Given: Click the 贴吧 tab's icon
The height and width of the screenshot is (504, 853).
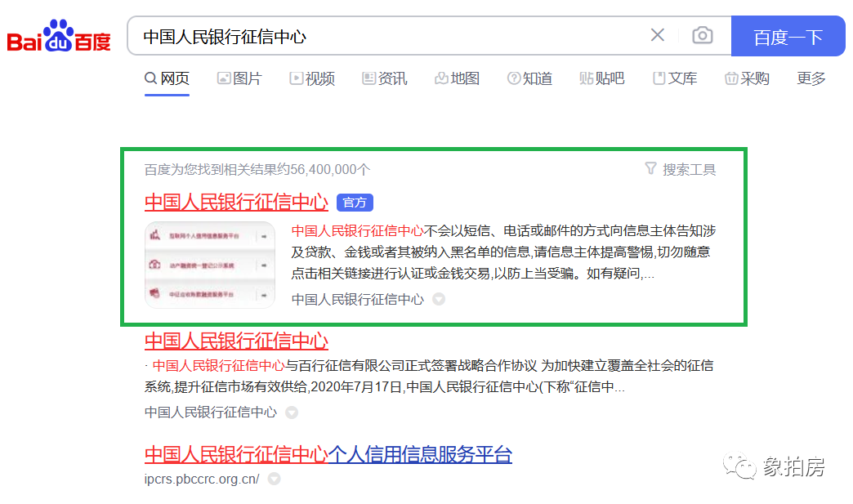Looking at the screenshot, I should point(586,78).
